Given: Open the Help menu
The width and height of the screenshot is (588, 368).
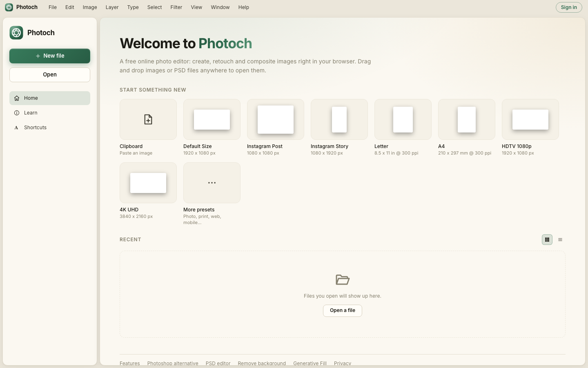Looking at the screenshot, I should click(244, 7).
